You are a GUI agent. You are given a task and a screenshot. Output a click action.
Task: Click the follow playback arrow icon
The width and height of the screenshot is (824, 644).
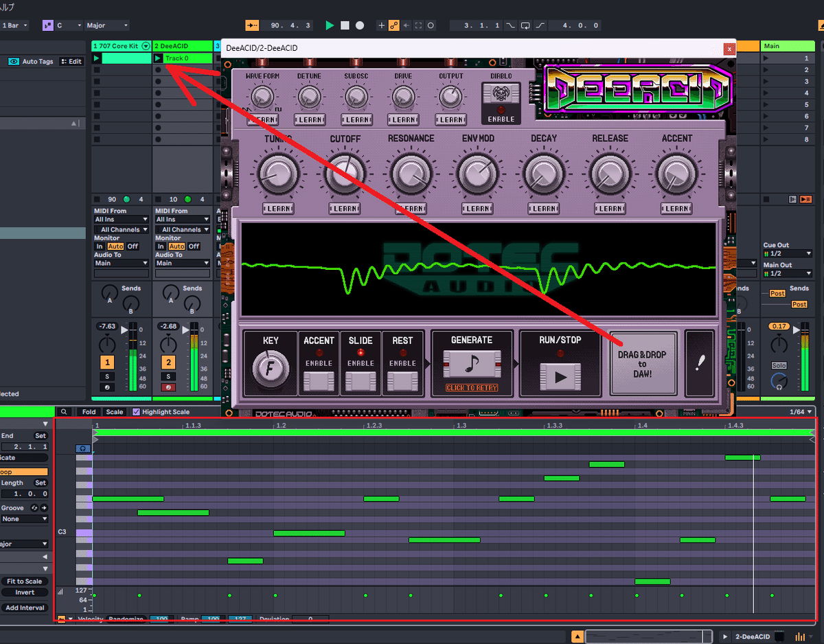pyautogui.click(x=253, y=25)
